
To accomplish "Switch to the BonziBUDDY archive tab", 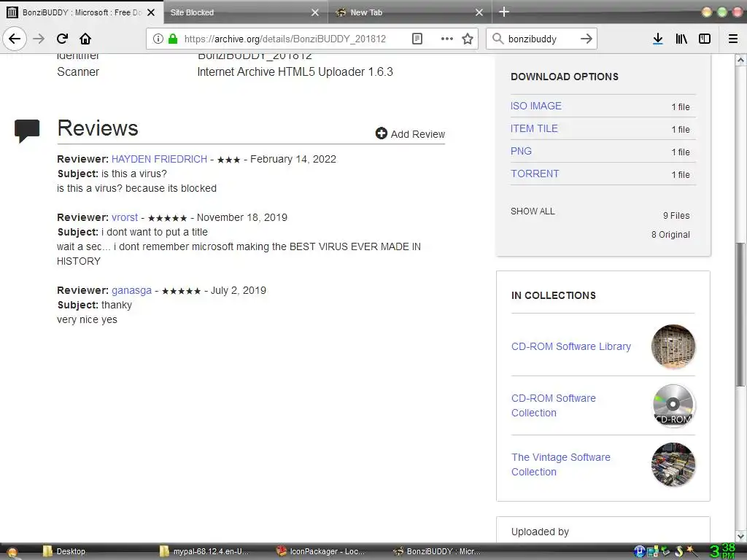I will [82, 12].
